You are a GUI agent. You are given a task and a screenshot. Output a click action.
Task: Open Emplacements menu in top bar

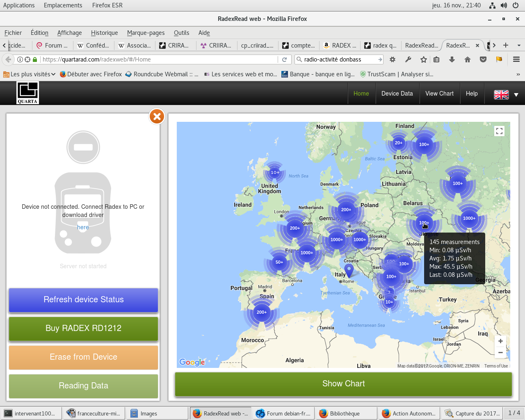[x=63, y=5]
